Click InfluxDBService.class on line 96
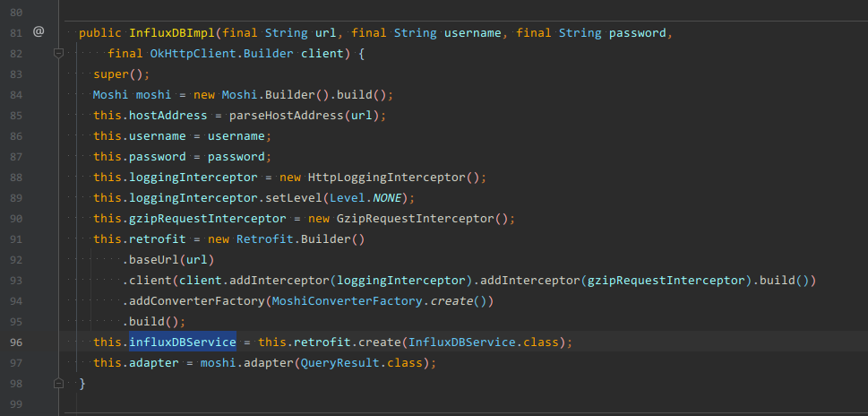 click(484, 342)
